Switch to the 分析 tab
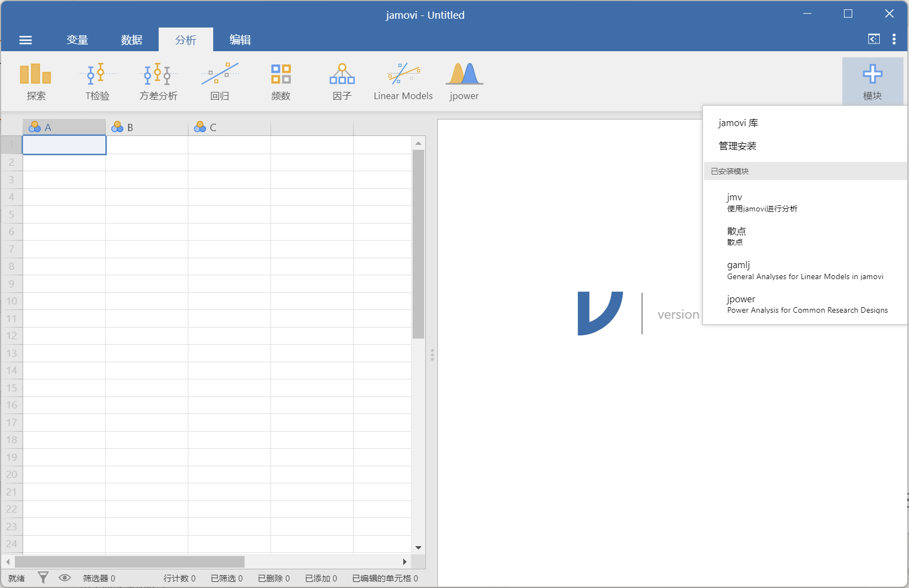This screenshot has width=909, height=588. tap(186, 40)
